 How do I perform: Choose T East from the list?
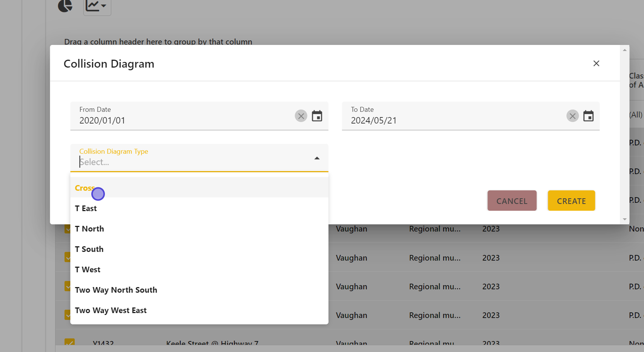click(x=86, y=208)
